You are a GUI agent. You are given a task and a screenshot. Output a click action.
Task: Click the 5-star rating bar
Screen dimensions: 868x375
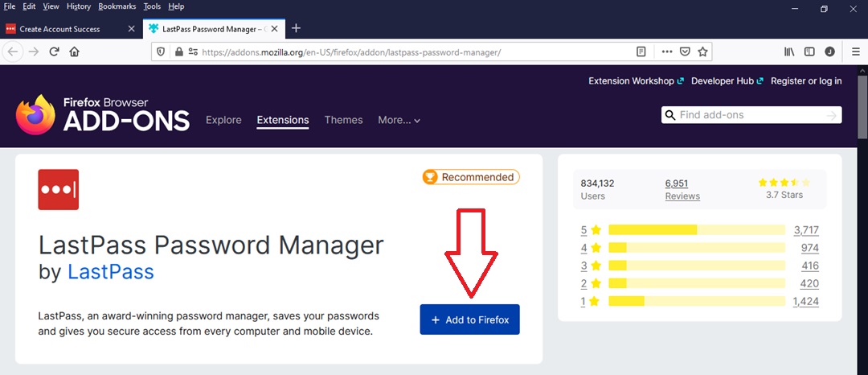tap(696, 230)
